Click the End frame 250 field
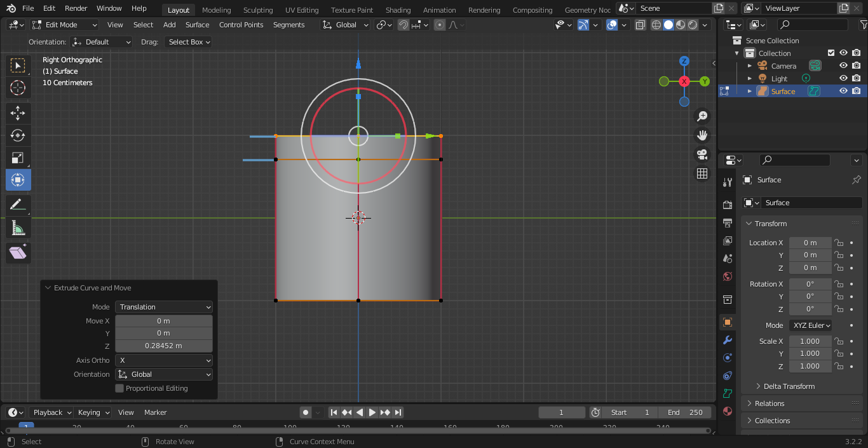The height and width of the screenshot is (448, 868). pos(685,412)
